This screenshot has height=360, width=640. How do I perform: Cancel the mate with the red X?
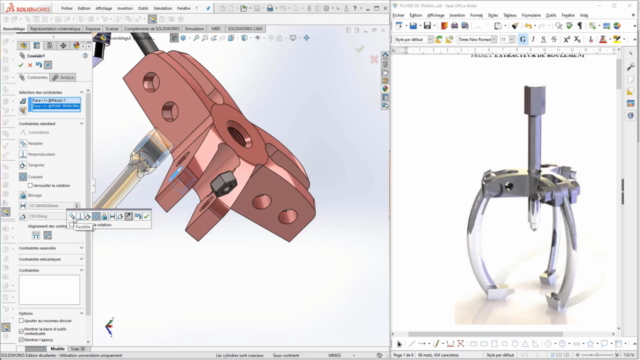coord(30,65)
